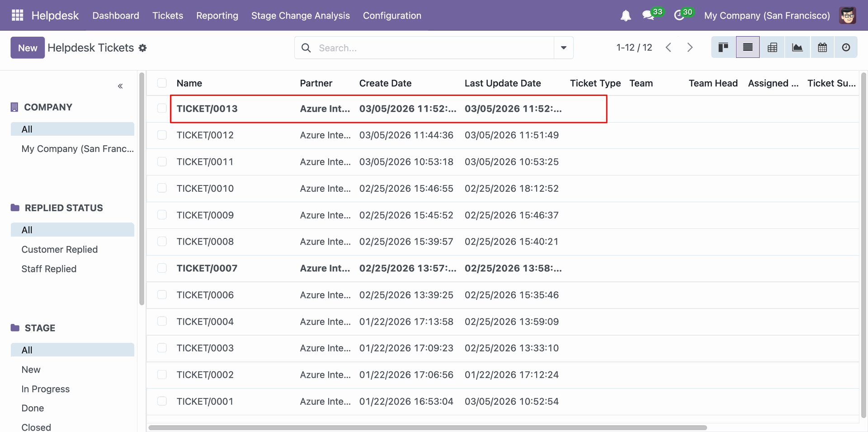
Task: Switch to Pivot table view
Action: (773, 47)
